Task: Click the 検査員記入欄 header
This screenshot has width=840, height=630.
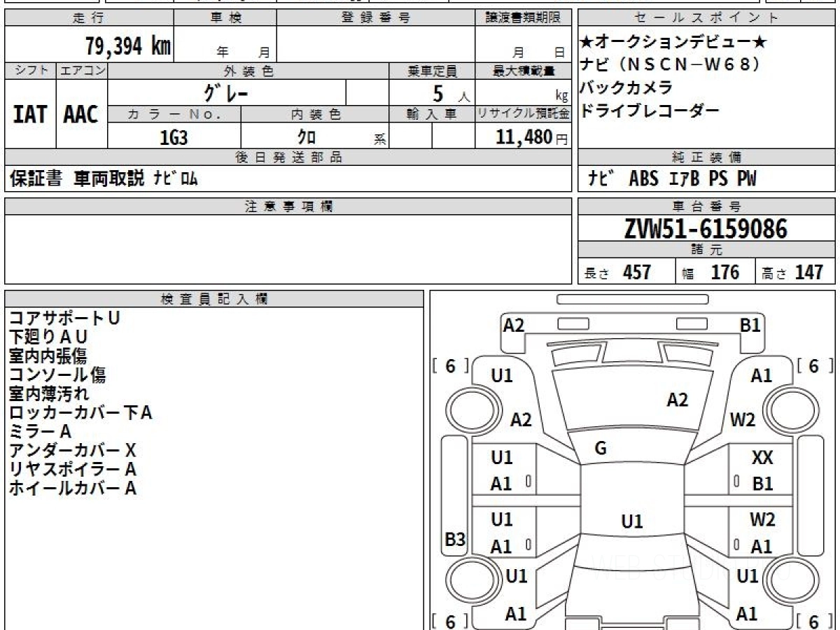Action: tap(214, 299)
